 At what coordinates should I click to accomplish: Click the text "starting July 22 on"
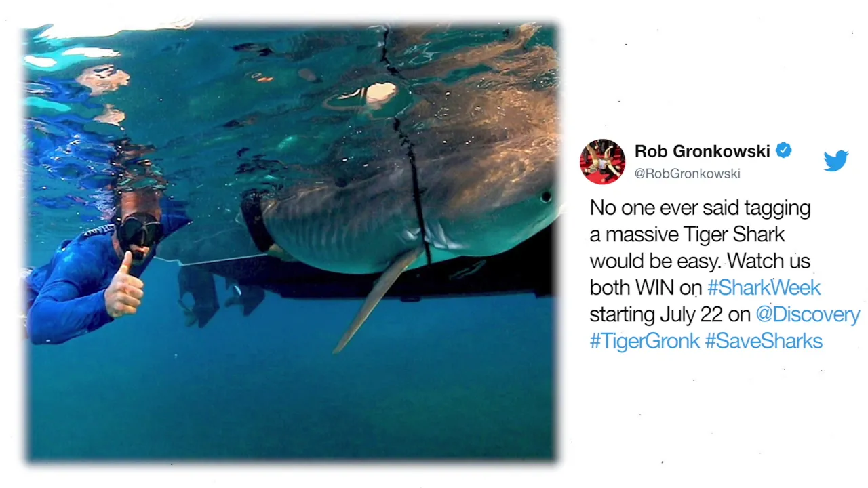point(670,314)
